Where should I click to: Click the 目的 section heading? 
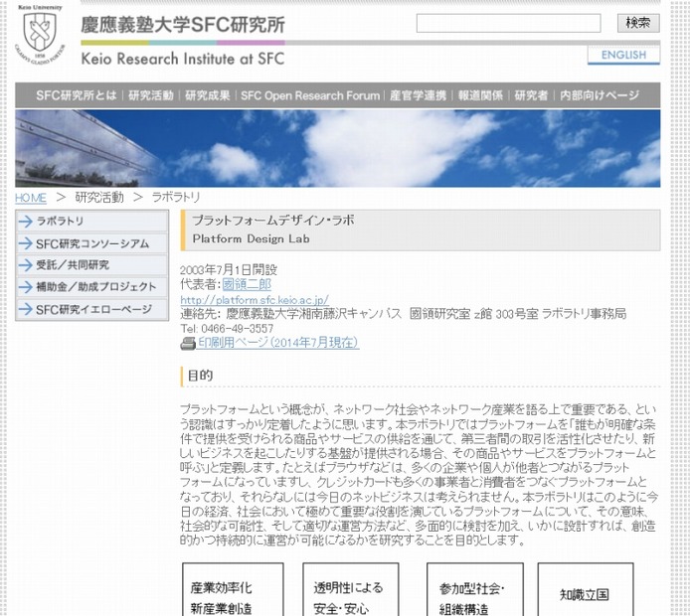coord(200,376)
